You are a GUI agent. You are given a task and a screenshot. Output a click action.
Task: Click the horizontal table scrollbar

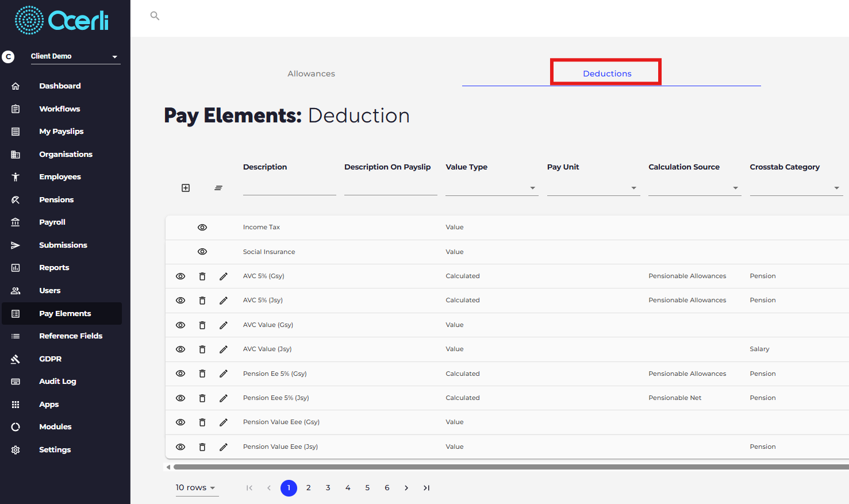pos(511,467)
